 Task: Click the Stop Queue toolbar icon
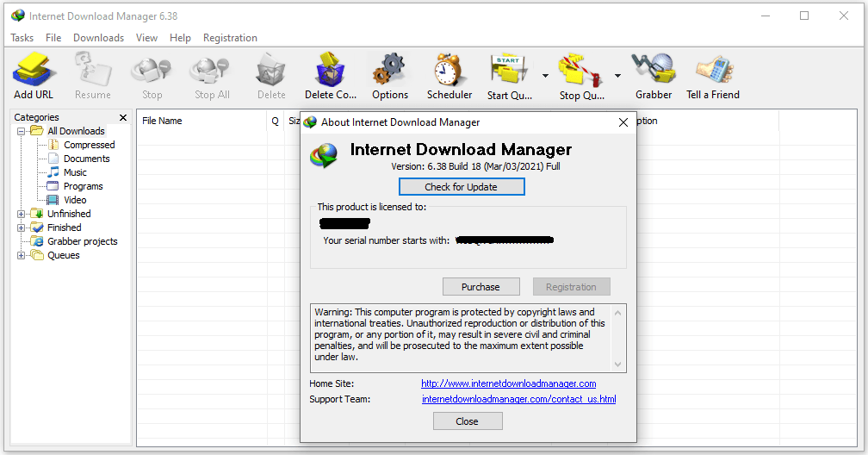click(x=580, y=71)
